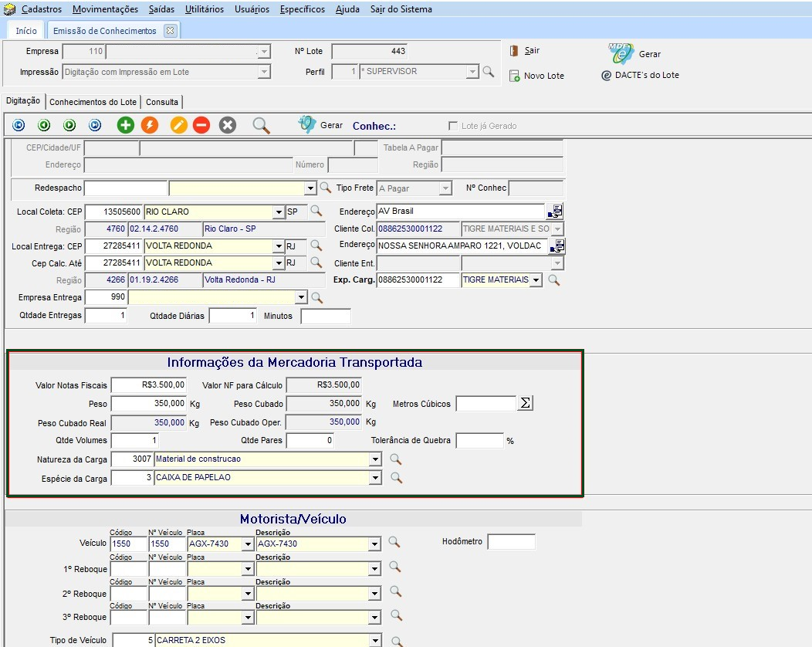This screenshot has width=812, height=647.
Task: Open the Espécie da Carga dropdown
Action: pos(375,478)
